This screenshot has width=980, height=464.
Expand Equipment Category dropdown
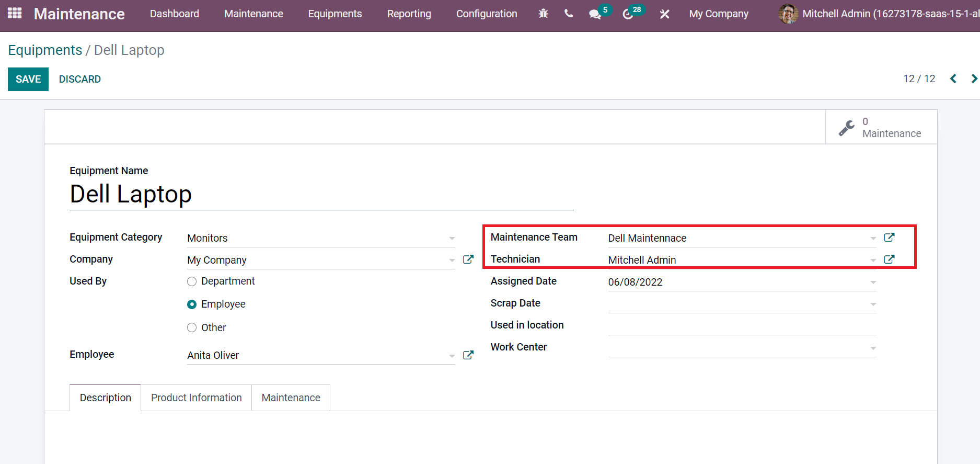452,239
